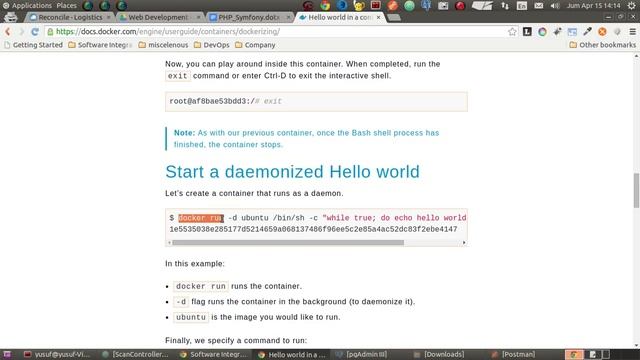Expand the DevOps bookmark folder
This screenshot has width=640, height=360.
[211, 45]
